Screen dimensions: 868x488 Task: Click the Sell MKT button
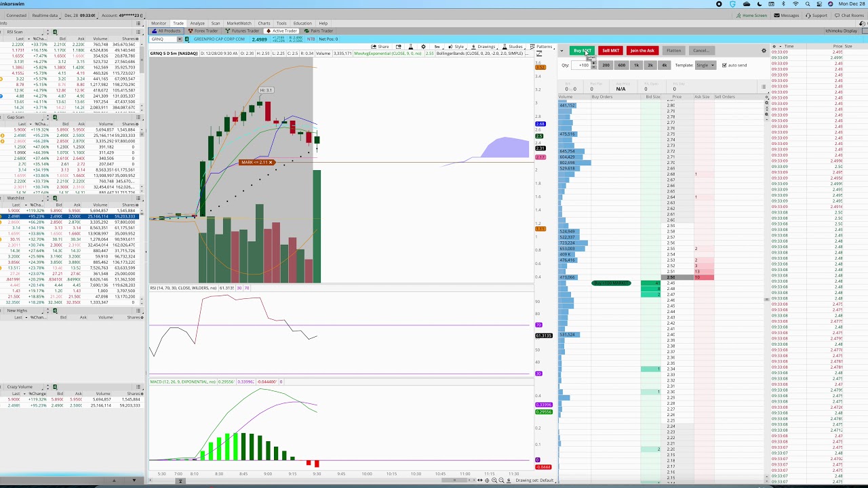(x=610, y=50)
